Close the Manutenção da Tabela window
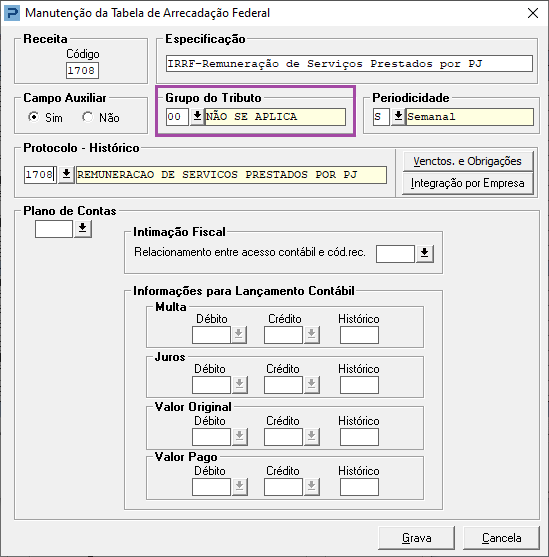The height and width of the screenshot is (557, 549). tap(533, 13)
